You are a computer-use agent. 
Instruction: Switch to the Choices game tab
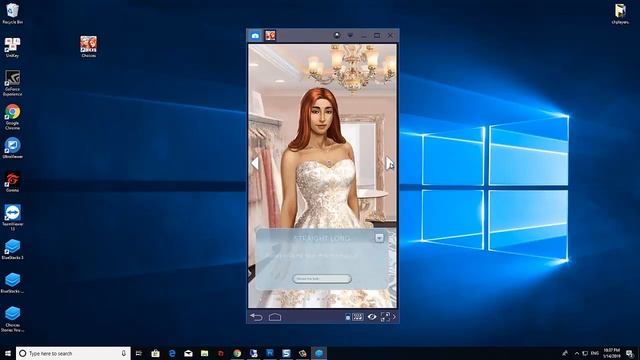pos(270,36)
